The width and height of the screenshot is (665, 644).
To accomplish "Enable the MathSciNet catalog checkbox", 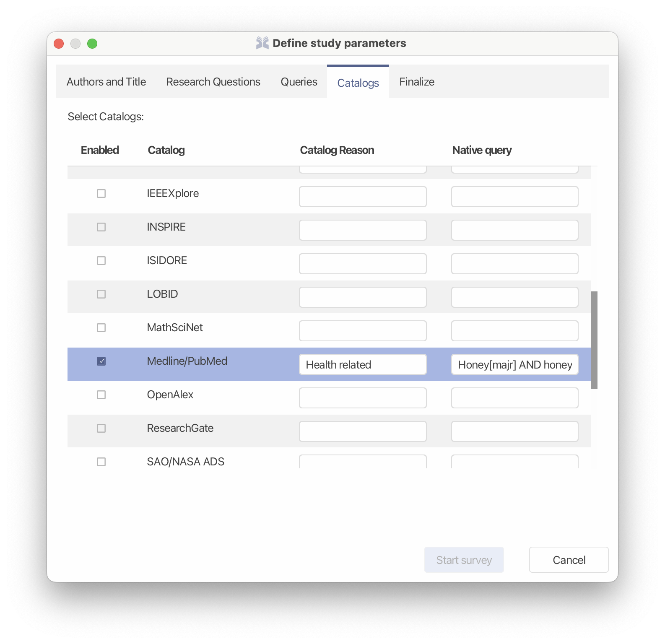I will click(101, 327).
